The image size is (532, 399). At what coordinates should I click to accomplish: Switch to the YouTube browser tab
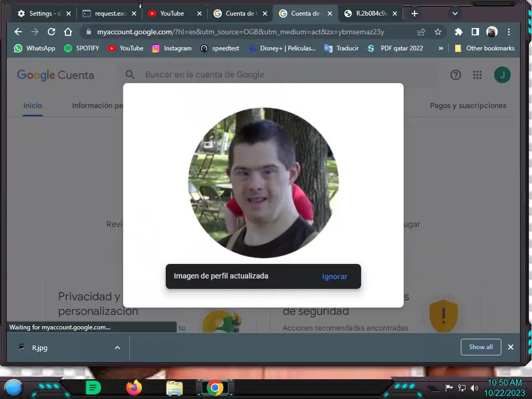coord(171,14)
